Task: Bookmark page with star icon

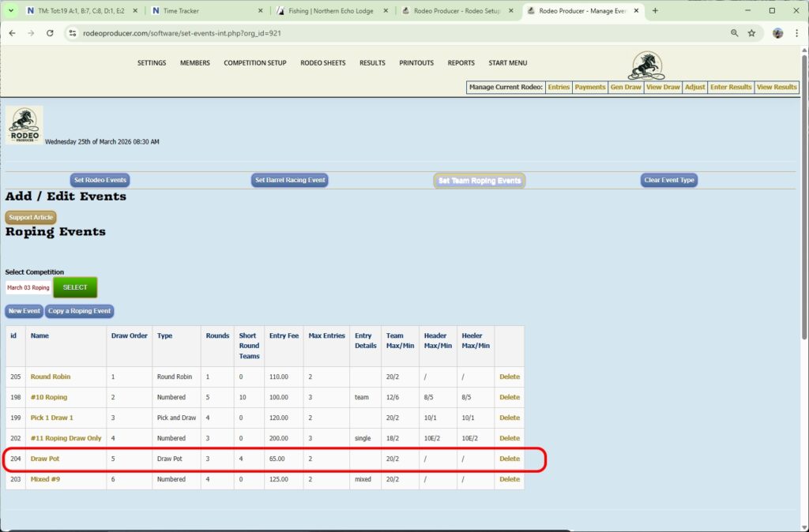Action: (751, 33)
